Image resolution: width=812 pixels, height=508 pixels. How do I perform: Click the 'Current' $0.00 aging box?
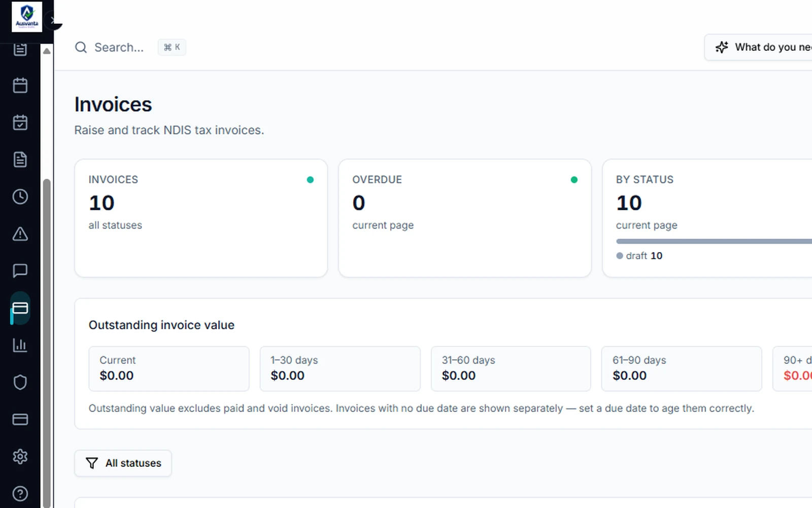[x=169, y=369]
